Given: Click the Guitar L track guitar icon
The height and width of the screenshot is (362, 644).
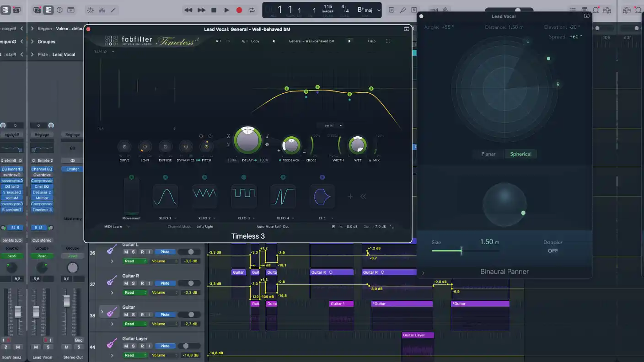Looking at the screenshot, I should 111,250.
